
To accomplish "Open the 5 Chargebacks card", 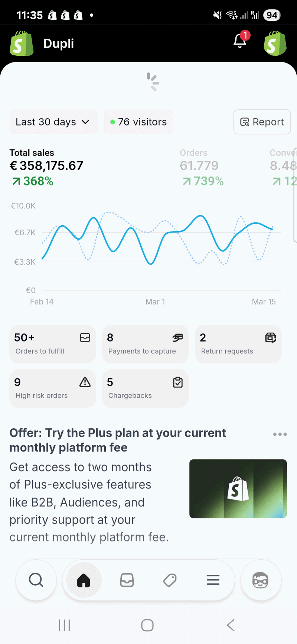I will (x=145, y=388).
